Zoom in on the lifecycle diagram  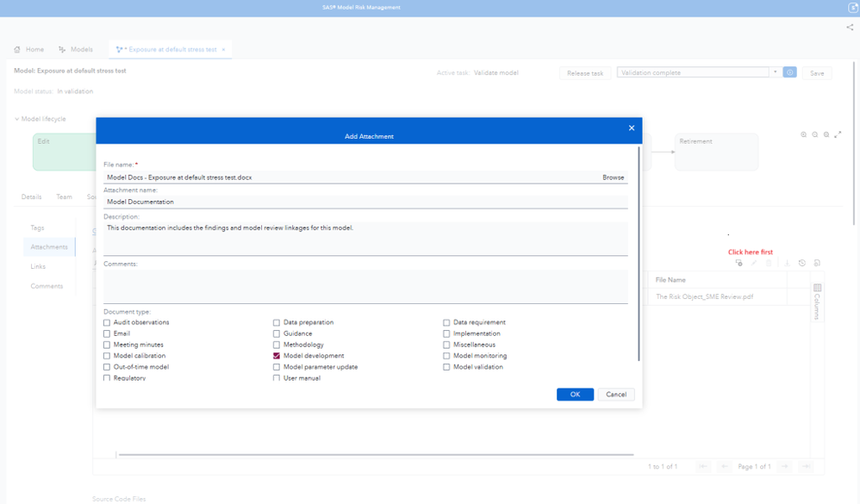pyautogui.click(x=803, y=134)
